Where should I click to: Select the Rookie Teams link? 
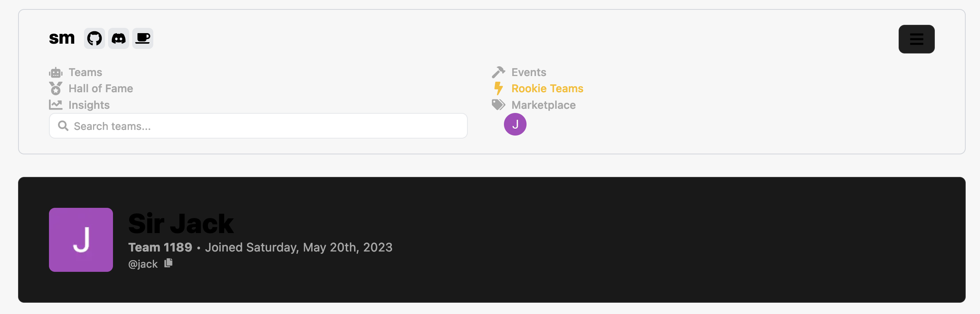click(x=547, y=88)
